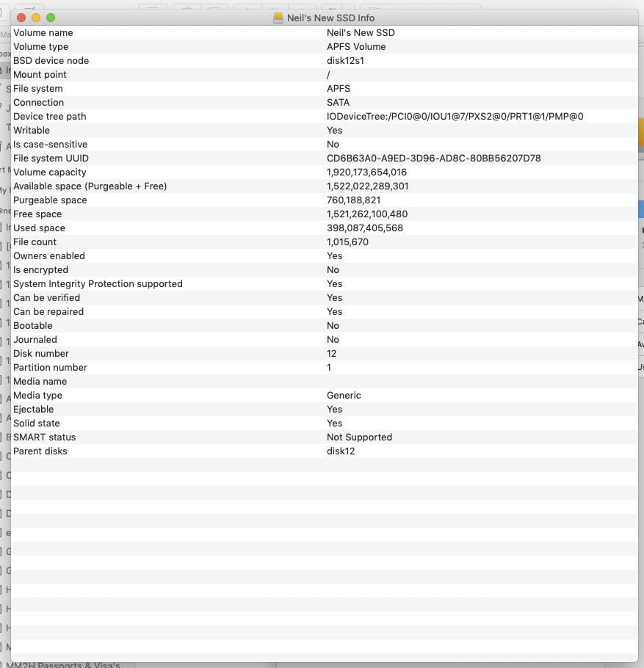Click the value 'Neil's New SSD'

pos(361,33)
